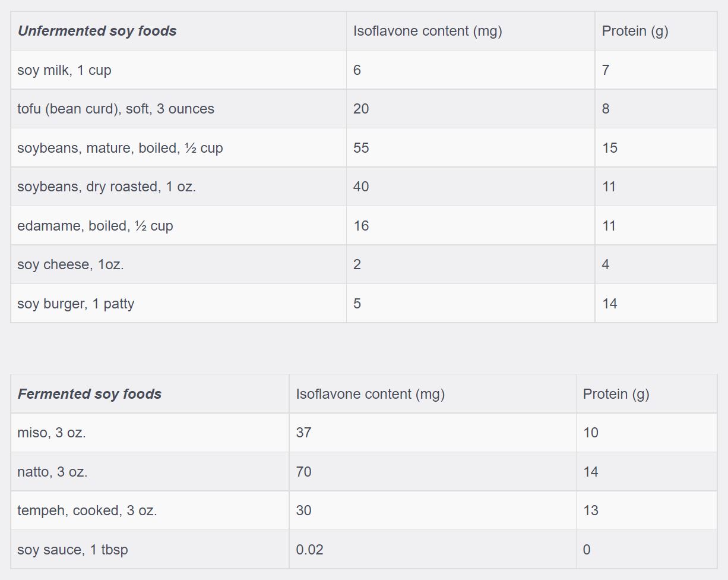Click the protein value 15 for boiled soybeans
Image resolution: width=728 pixels, height=580 pixels.
(610, 148)
